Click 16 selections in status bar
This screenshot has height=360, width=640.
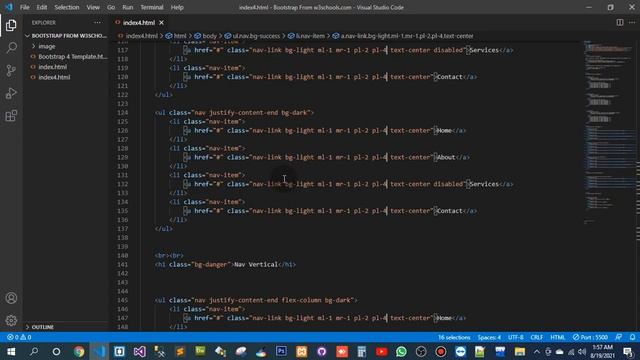click(454, 337)
